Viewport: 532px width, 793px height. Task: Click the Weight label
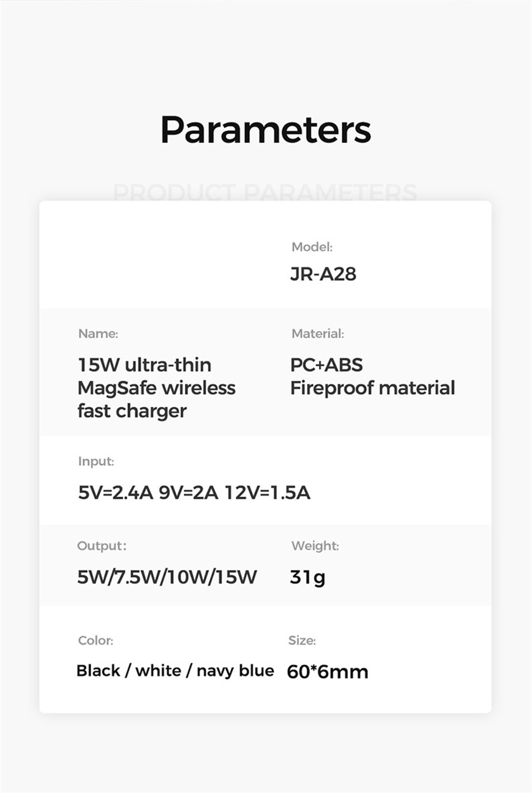click(315, 546)
